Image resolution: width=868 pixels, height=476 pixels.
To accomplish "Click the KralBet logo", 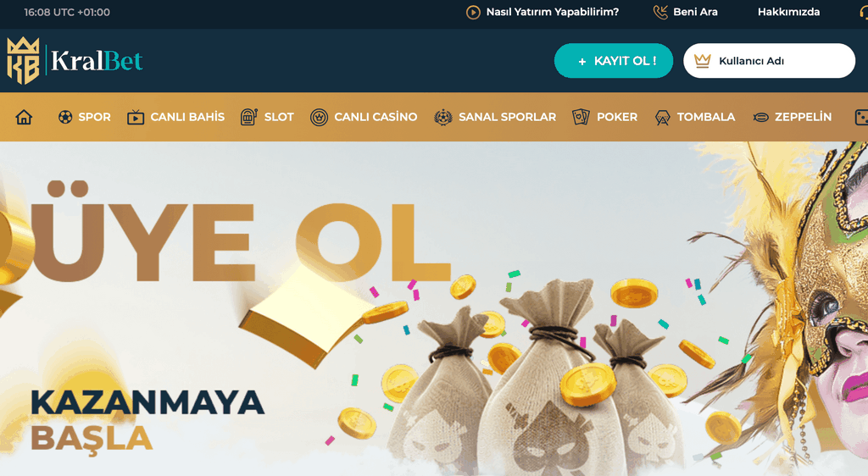I will (x=75, y=61).
